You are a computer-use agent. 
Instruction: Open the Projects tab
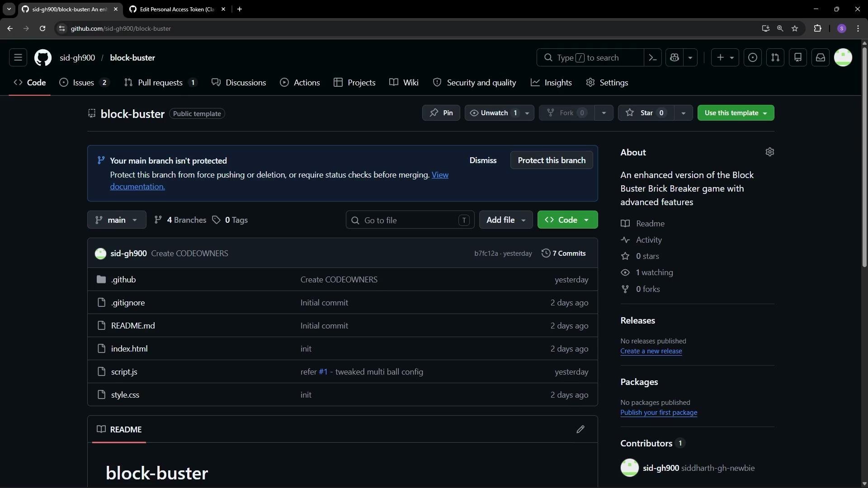click(354, 83)
